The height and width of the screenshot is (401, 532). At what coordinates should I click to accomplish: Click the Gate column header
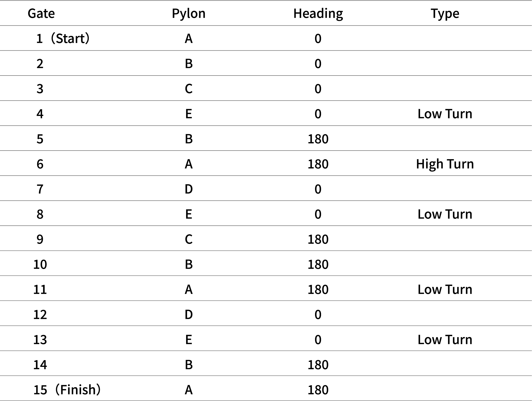click(x=41, y=13)
